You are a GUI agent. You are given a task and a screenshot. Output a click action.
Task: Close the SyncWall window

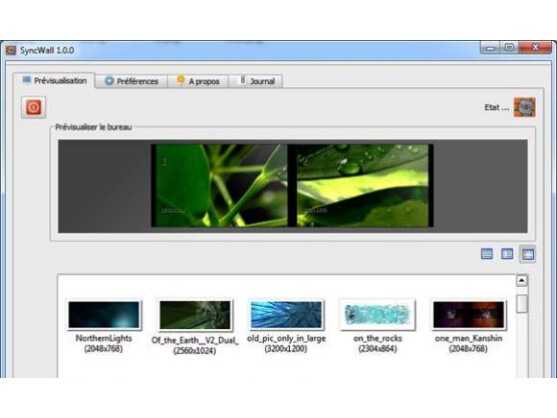[536, 48]
